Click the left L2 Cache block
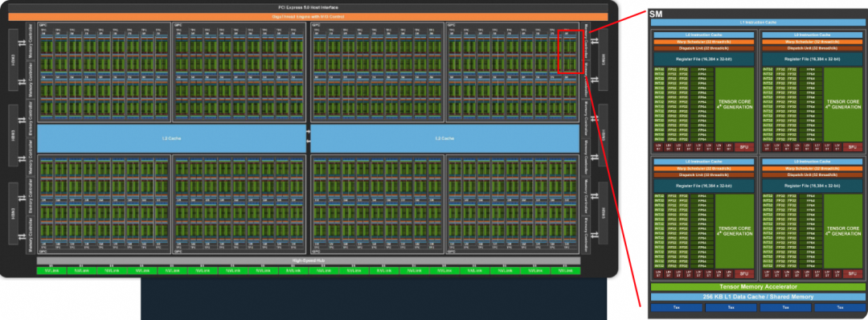Image resolution: width=868 pixels, height=320 pixels. tap(172, 137)
